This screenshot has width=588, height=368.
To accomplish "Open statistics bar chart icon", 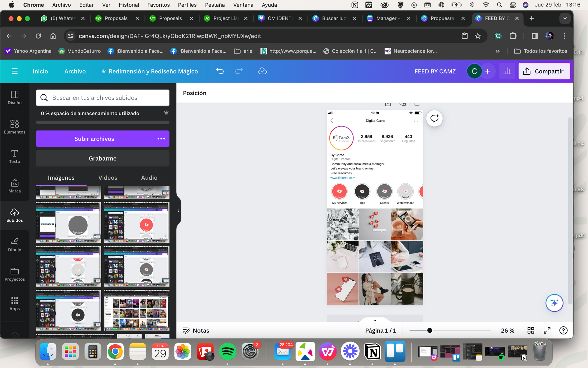I will coord(507,71).
